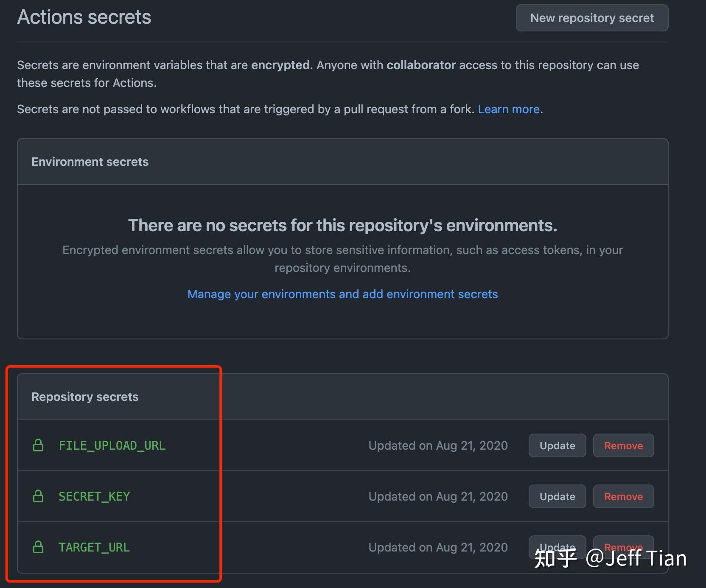706x588 pixels.
Task: Click the lock icon beside FILE_UPLOAD_URL
Action: (x=38, y=445)
